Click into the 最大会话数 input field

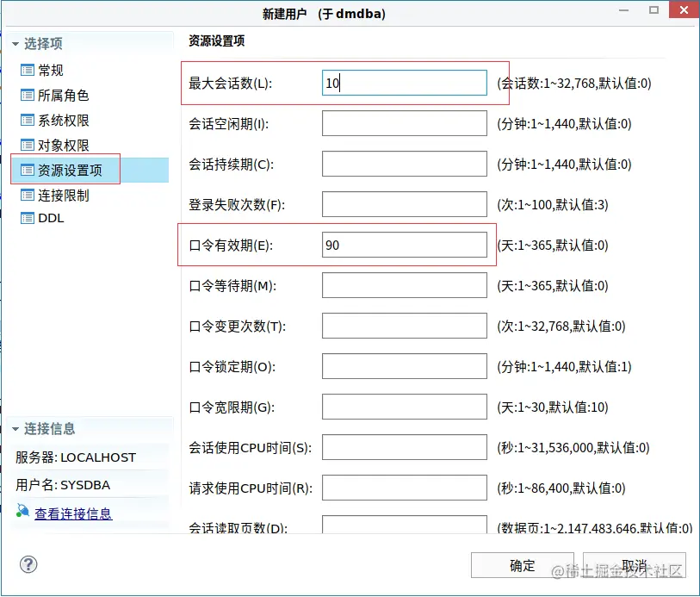404,83
